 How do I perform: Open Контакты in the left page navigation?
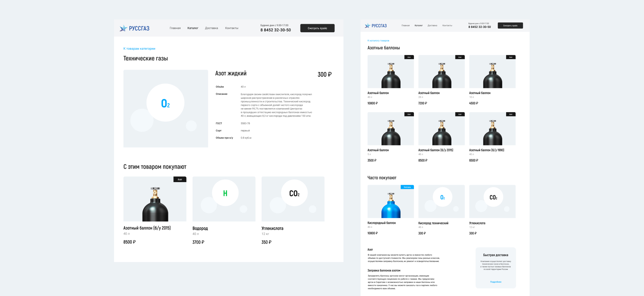pos(232,28)
